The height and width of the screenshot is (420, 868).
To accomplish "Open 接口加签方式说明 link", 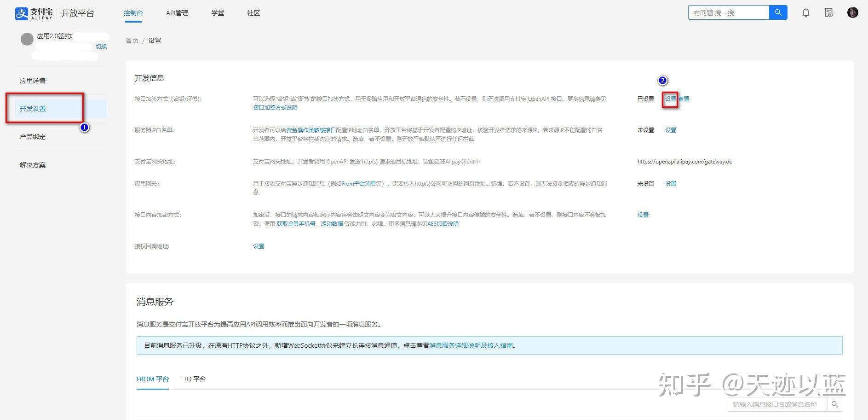I will tap(275, 107).
